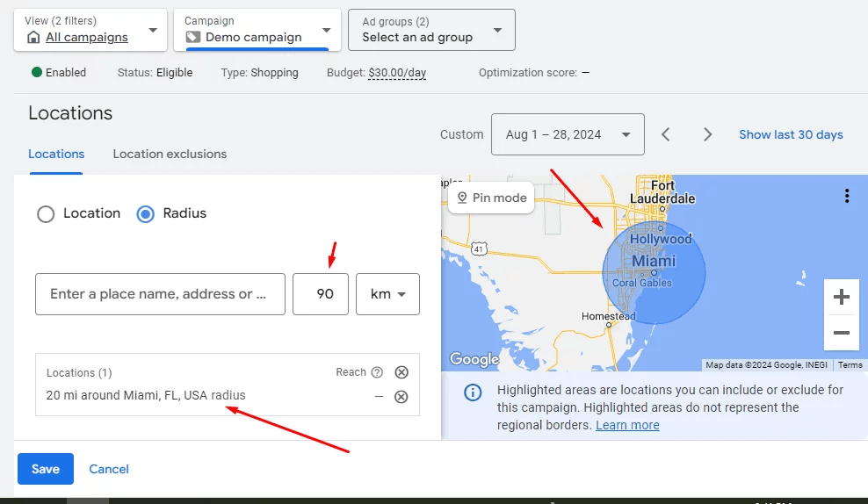The width and height of the screenshot is (868, 504).
Task: Click the 'Locations (1)' list header
Action: tap(79, 373)
